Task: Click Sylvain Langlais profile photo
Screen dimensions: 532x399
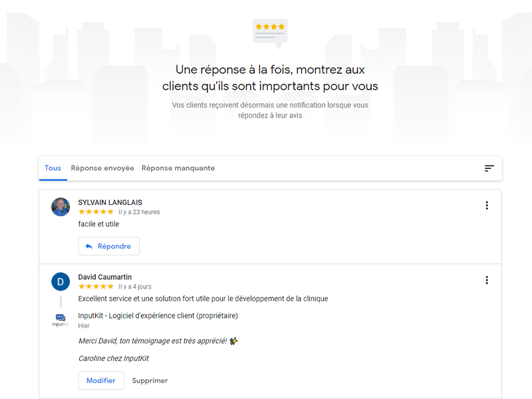Action: coord(61,207)
